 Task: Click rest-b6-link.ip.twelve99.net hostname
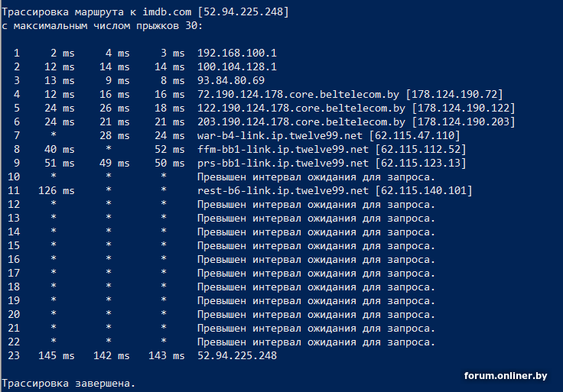coord(283,190)
